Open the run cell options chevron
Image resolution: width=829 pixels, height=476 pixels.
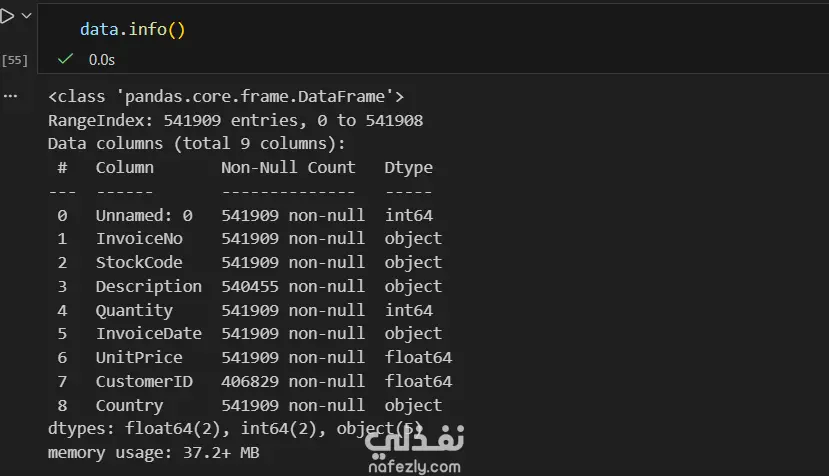tap(25, 16)
